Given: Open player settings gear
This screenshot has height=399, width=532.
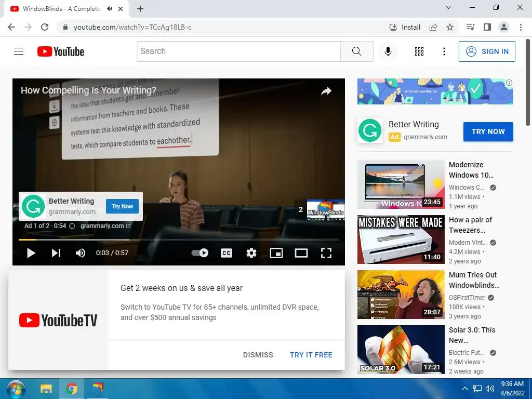Looking at the screenshot, I should pyautogui.click(x=251, y=253).
